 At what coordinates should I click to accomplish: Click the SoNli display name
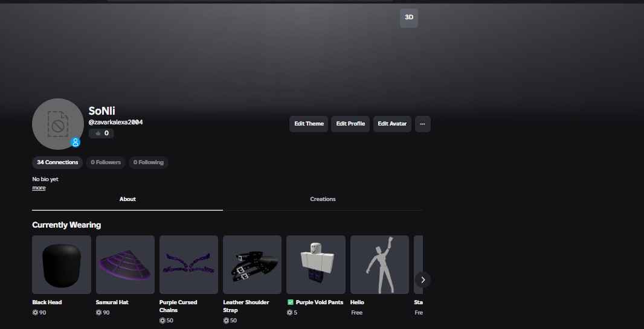pos(102,110)
